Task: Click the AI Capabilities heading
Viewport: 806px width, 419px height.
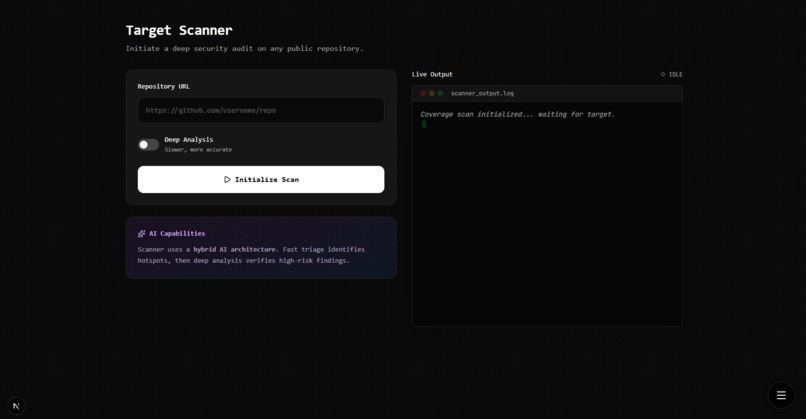Action: click(x=177, y=233)
